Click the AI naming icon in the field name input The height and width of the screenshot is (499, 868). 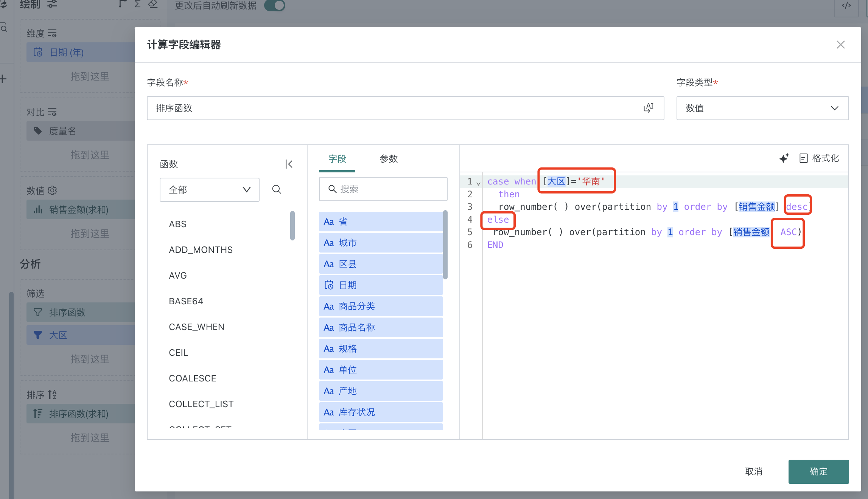click(648, 108)
